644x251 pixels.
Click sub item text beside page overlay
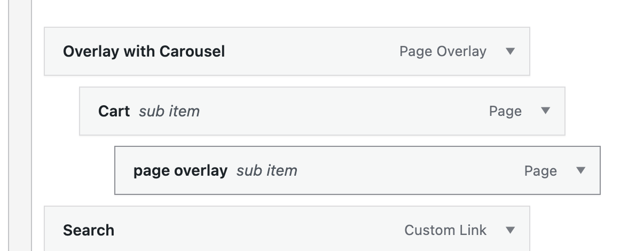[267, 171]
